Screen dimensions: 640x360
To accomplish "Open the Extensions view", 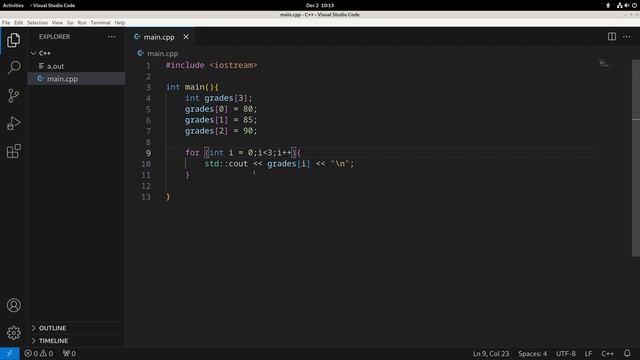I will pyautogui.click(x=13, y=151).
